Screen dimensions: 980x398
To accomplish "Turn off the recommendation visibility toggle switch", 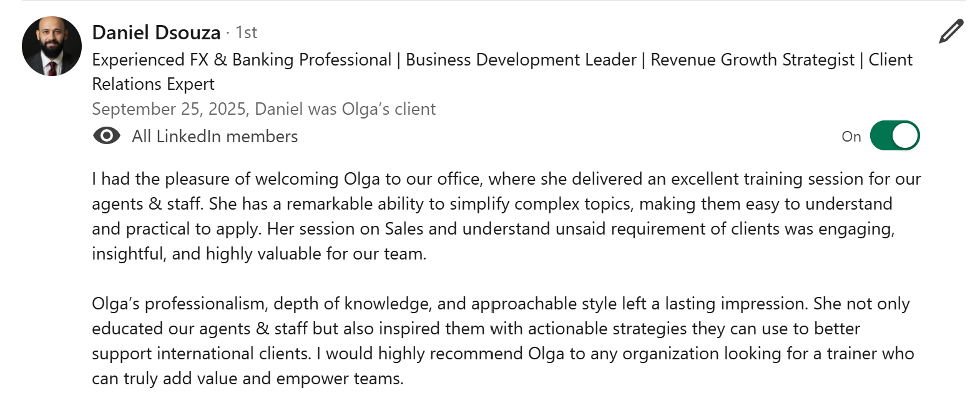I will 894,136.
